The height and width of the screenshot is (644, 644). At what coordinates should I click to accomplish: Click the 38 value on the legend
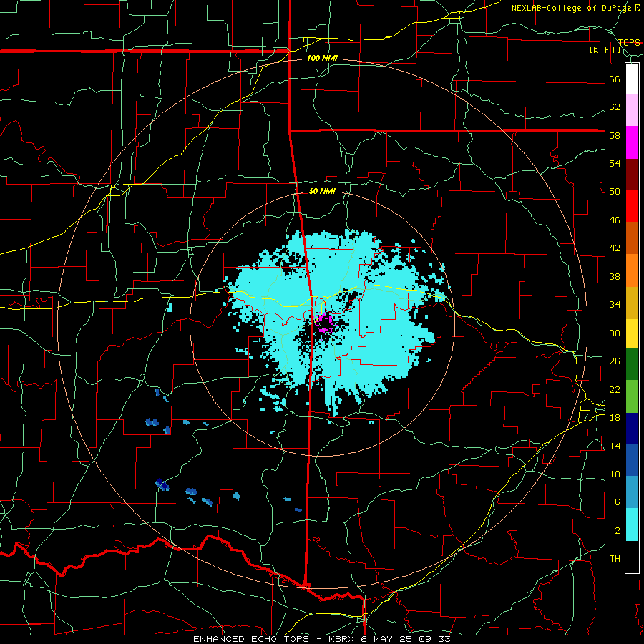(x=615, y=277)
